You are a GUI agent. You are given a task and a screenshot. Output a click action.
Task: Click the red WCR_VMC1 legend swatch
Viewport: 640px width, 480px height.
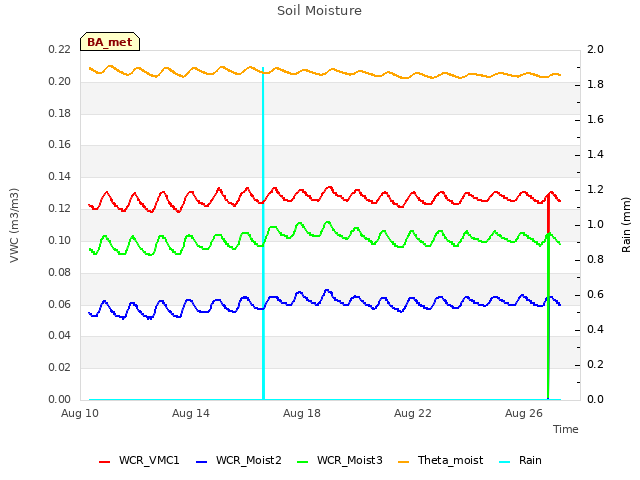[x=104, y=462]
